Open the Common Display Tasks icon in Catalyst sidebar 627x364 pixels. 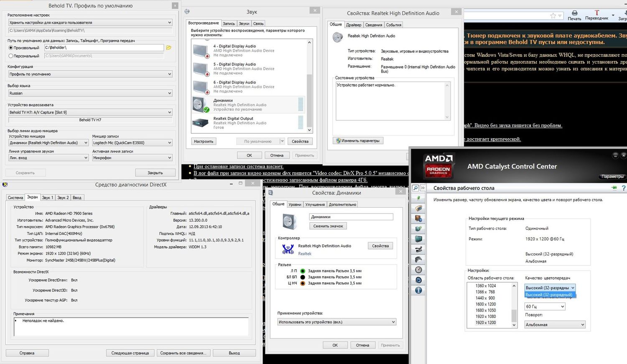click(x=418, y=229)
